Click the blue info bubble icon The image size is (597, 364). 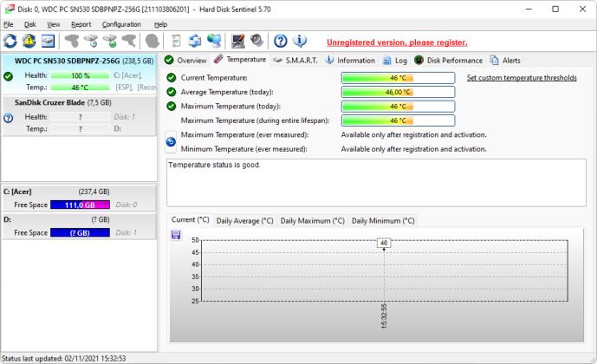(300, 41)
